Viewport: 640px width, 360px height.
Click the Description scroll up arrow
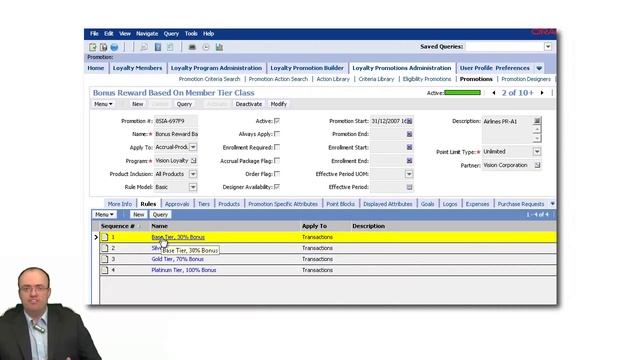point(537,129)
